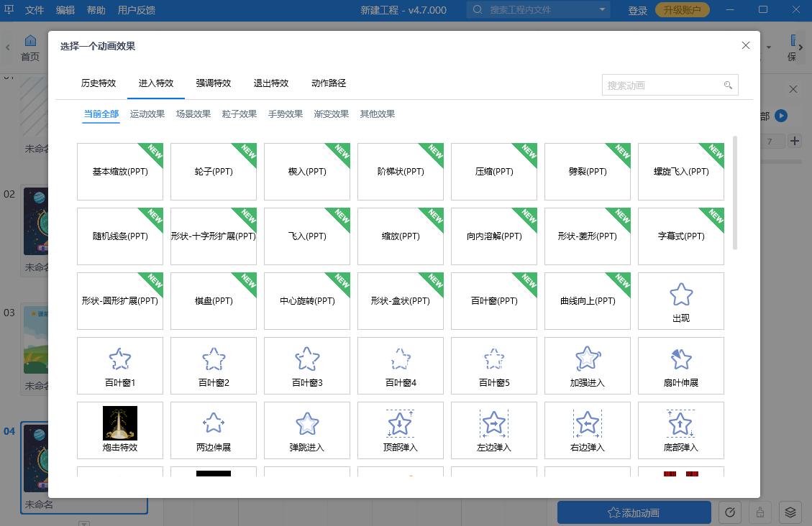812x526 pixels.
Task: Choose the 加强进入 effect
Action: 587,365
